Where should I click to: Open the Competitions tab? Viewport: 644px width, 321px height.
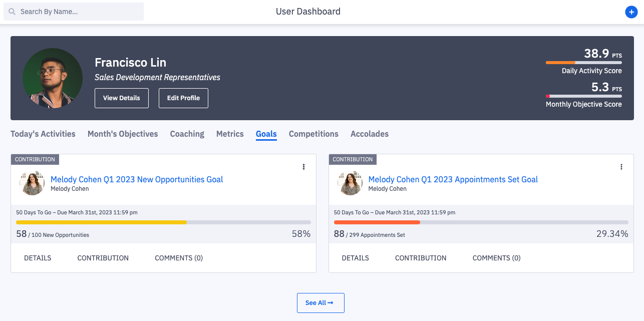[x=313, y=134]
